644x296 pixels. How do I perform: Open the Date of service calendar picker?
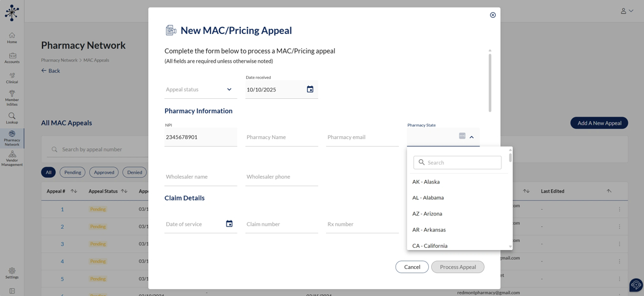tap(229, 224)
